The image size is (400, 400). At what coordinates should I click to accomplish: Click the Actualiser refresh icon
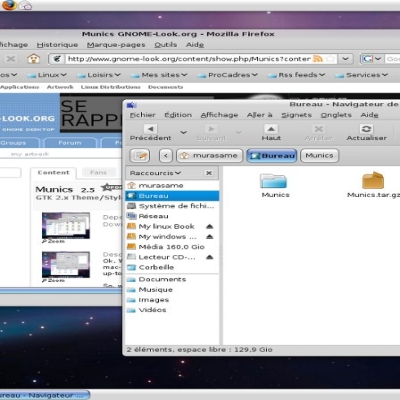[x=366, y=129]
